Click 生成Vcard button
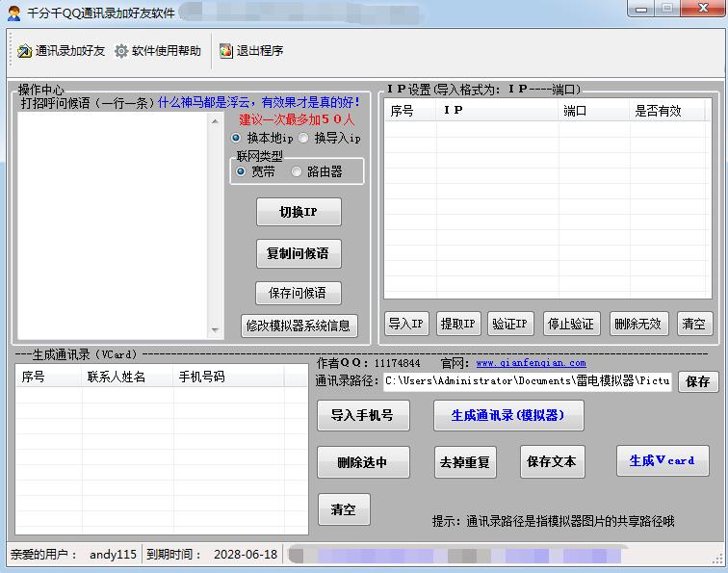Viewport: 728px width, 573px height. tap(663, 460)
